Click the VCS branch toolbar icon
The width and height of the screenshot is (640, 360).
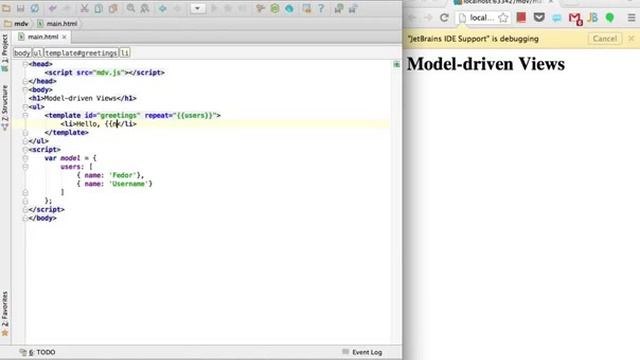[x=260, y=8]
